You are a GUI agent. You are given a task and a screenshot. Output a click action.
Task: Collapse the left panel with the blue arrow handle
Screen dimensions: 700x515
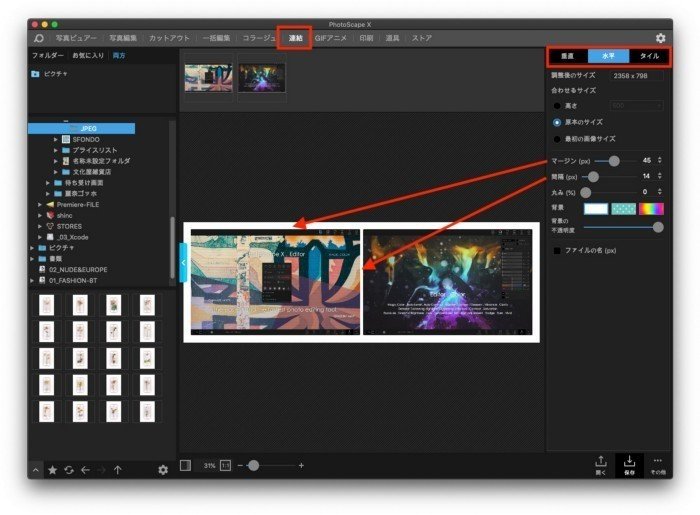coord(183,263)
